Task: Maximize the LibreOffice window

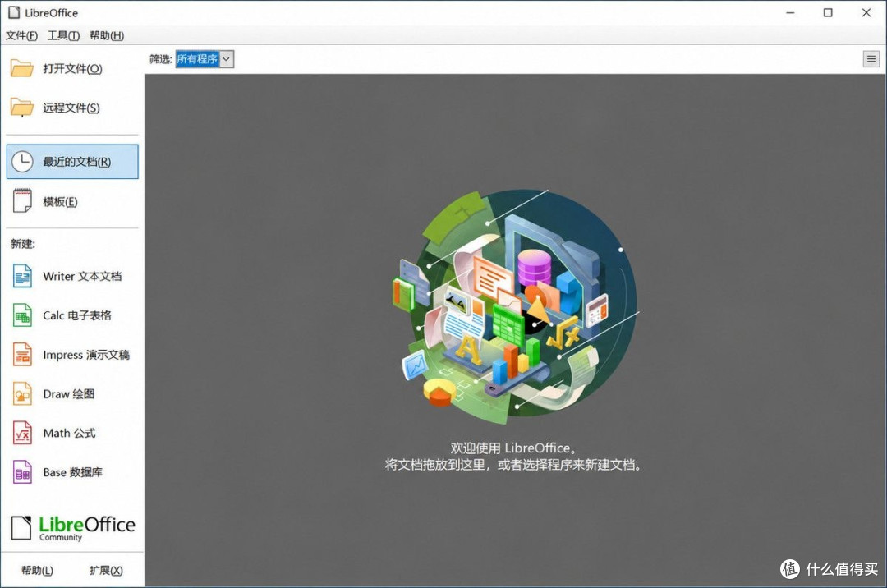Action: [828, 12]
